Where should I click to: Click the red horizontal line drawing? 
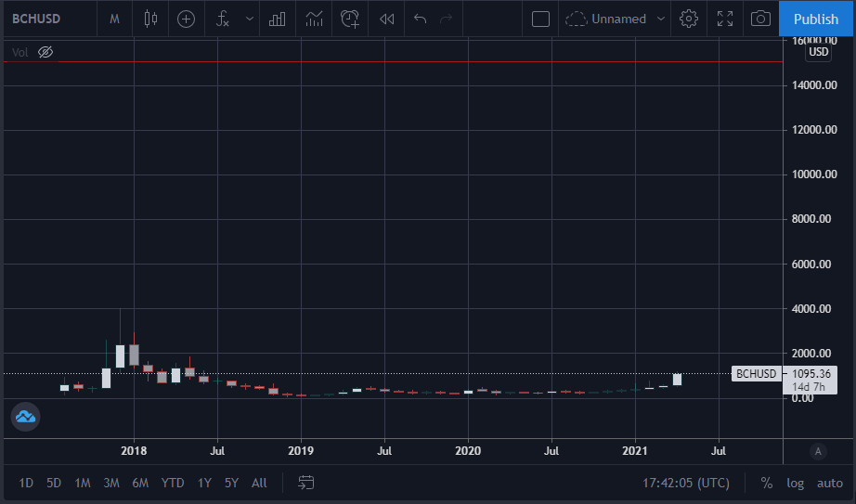click(x=393, y=61)
